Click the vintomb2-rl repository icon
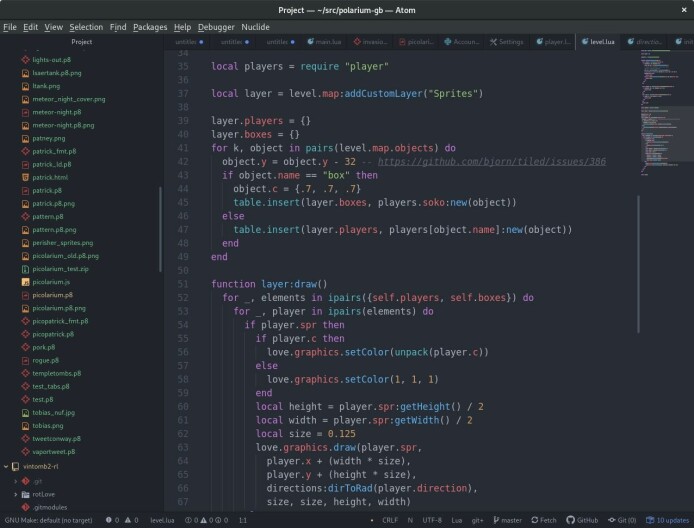Image resolution: width=694 pixels, height=528 pixels. (x=15, y=466)
